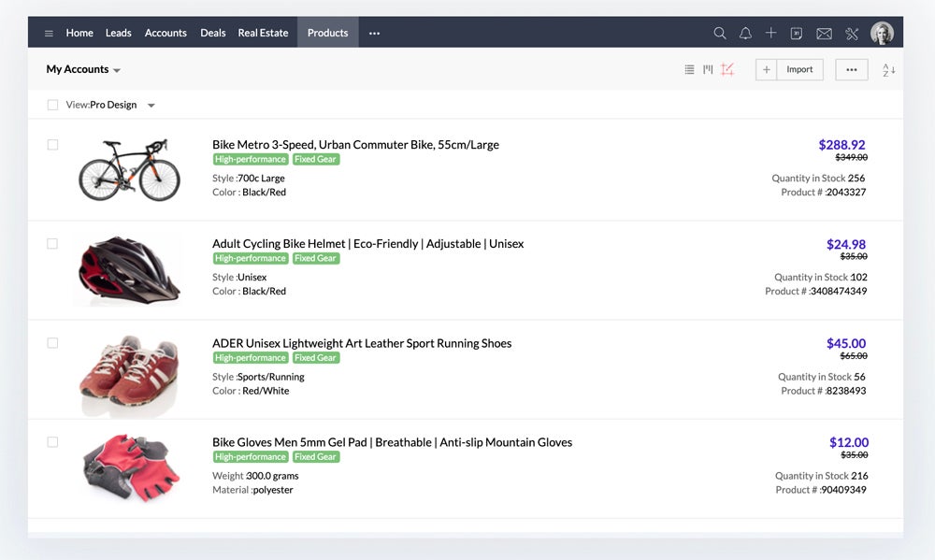Click Weight 300.0 grams text

point(256,475)
